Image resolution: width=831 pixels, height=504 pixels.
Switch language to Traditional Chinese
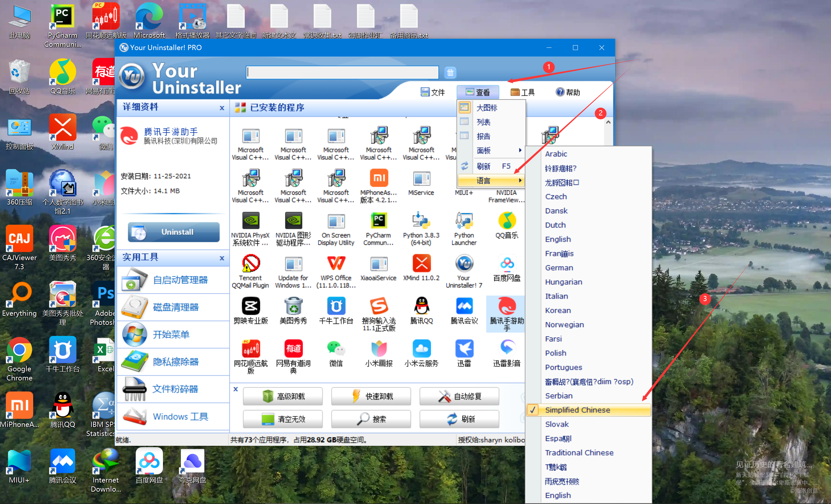point(579,453)
